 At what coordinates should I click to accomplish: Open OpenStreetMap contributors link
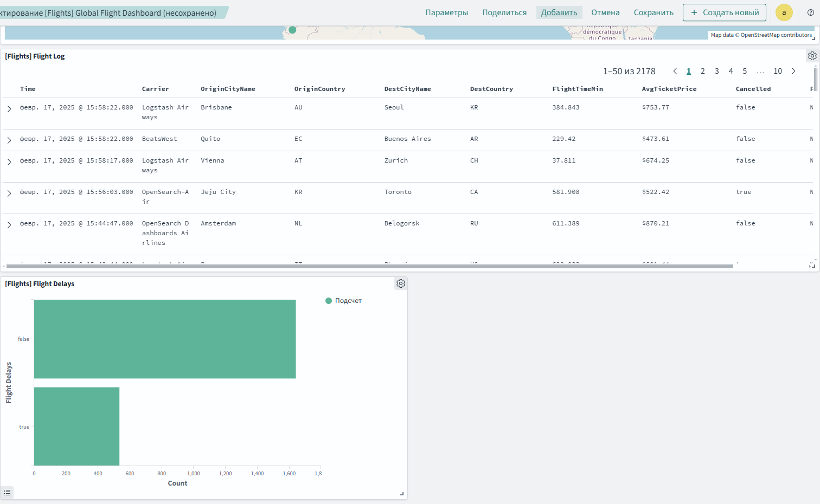776,35
